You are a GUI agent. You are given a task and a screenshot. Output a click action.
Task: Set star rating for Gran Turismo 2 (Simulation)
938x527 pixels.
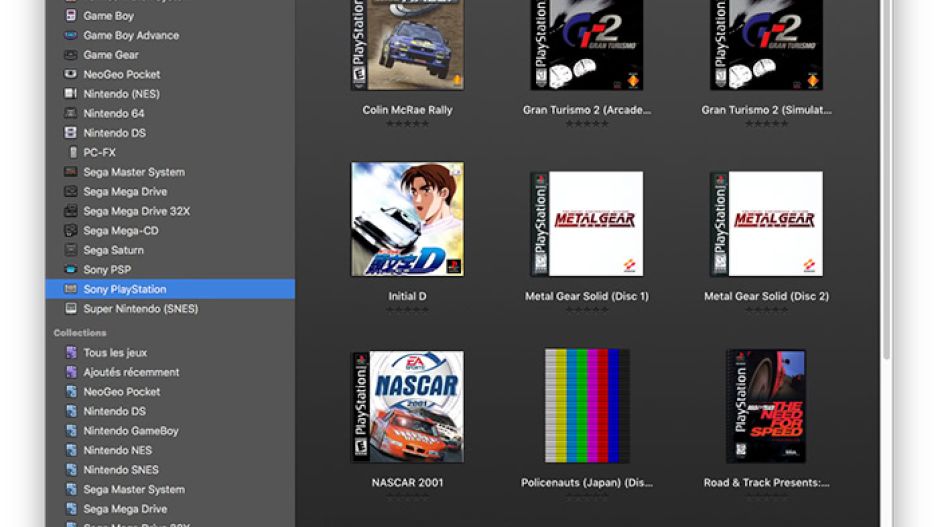766,124
